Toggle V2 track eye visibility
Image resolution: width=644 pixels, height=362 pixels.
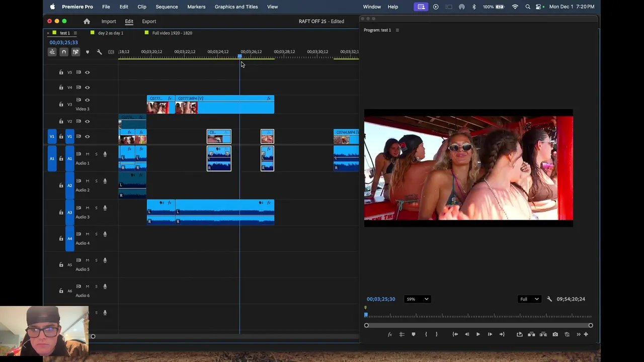pos(87,121)
